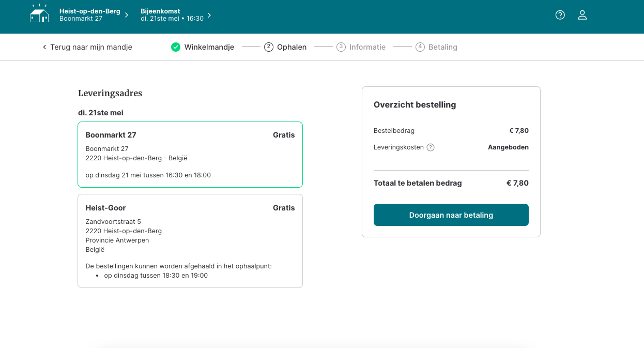Click '2220 Heist-op-den-Berg - België' line
This screenshot has height=348, width=644.
[x=136, y=158]
